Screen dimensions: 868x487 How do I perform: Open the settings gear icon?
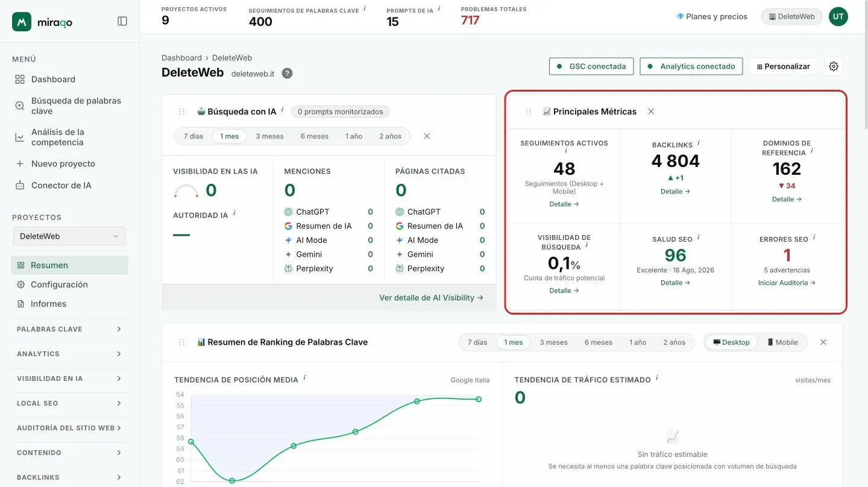834,66
